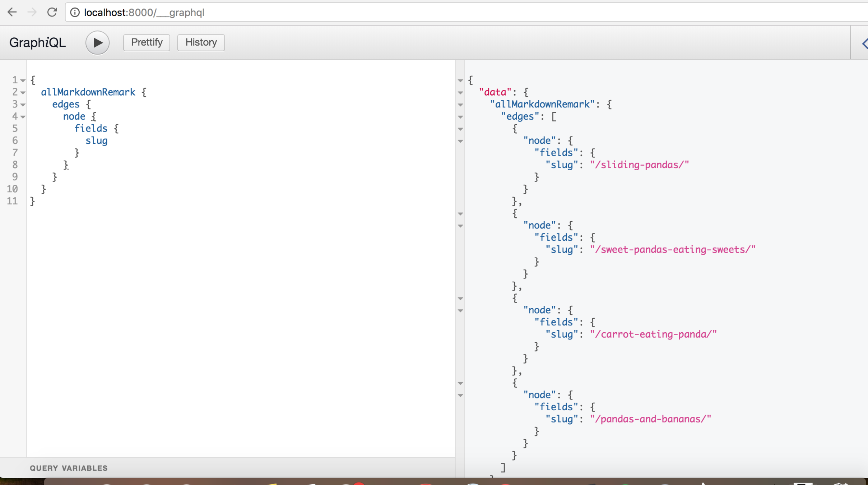Click the browser forward arrow

click(32, 12)
